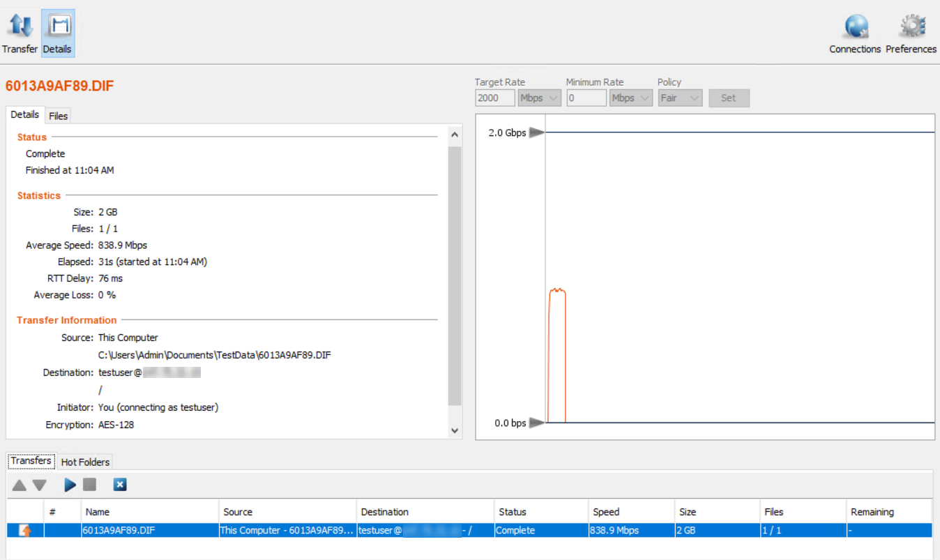Image resolution: width=940 pixels, height=560 pixels.
Task: Click the Set button
Action: pyautogui.click(x=729, y=98)
